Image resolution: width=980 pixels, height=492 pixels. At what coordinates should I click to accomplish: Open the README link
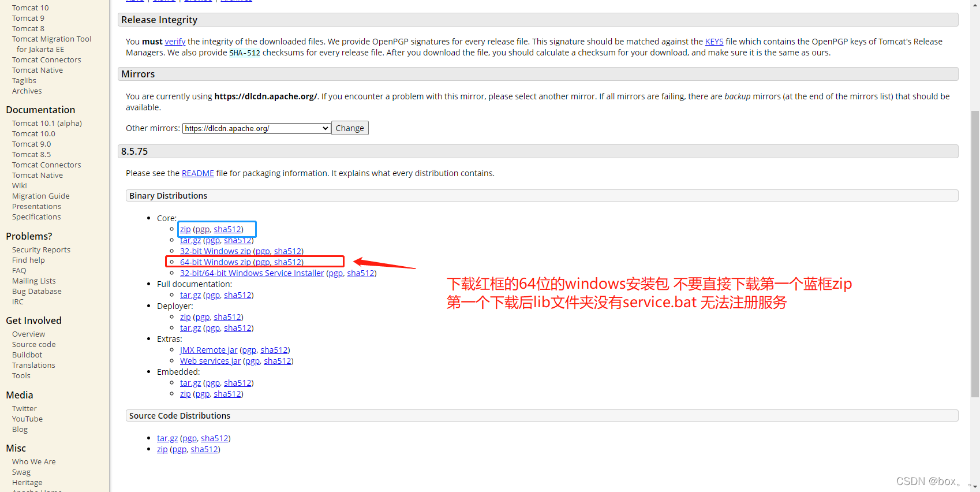197,173
